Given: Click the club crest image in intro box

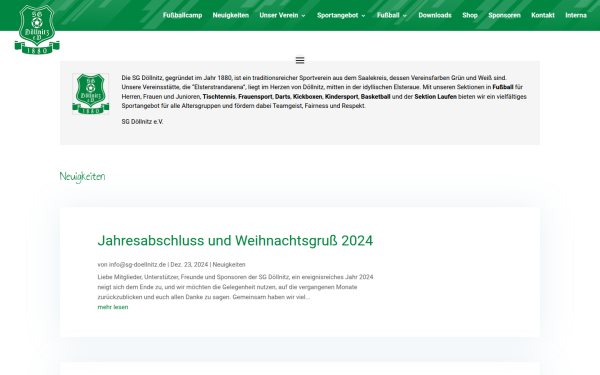Looking at the screenshot, I should point(91,94).
